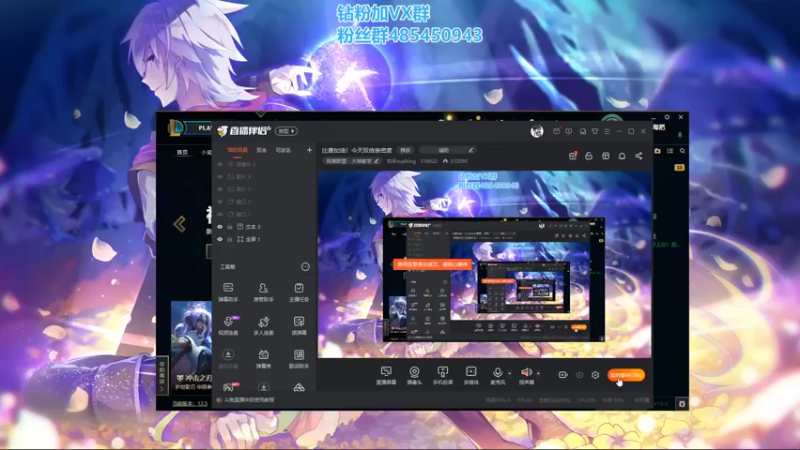Open the hamburger menu in title bar

tap(607, 132)
